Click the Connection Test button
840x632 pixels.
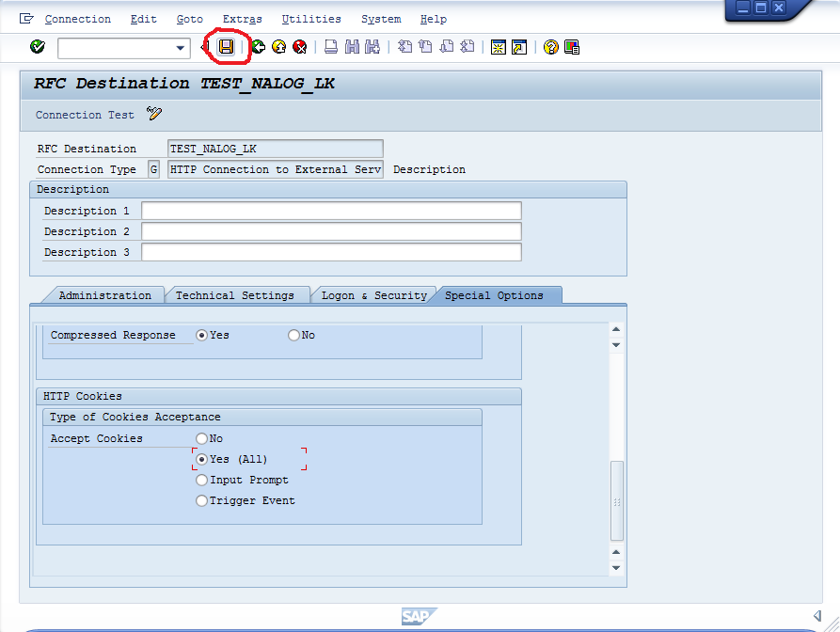(85, 115)
